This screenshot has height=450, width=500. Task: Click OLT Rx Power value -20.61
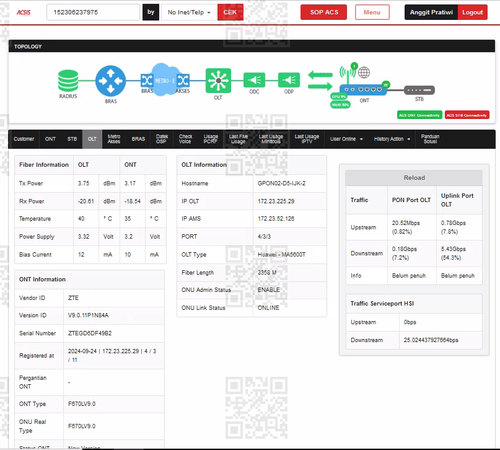(x=86, y=201)
